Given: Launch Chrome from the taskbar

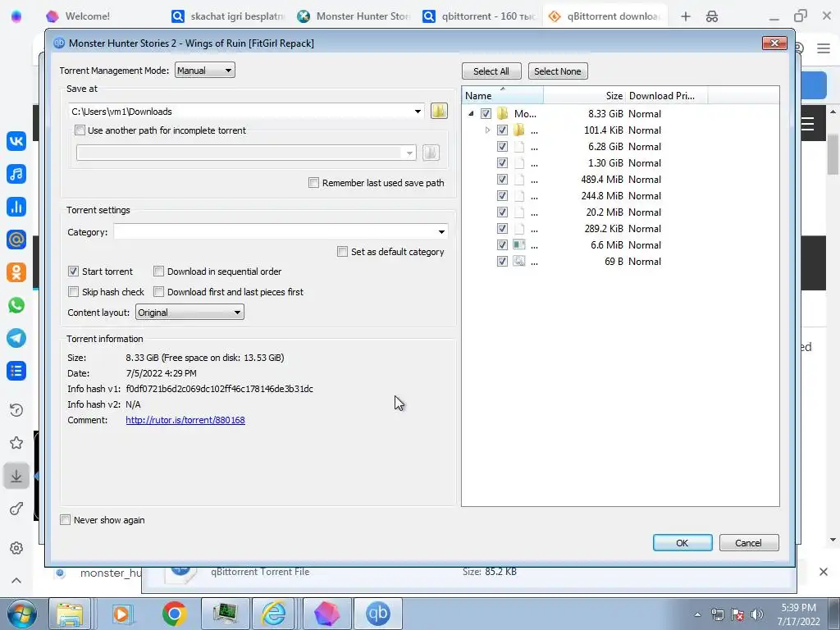Looking at the screenshot, I should pos(174,614).
